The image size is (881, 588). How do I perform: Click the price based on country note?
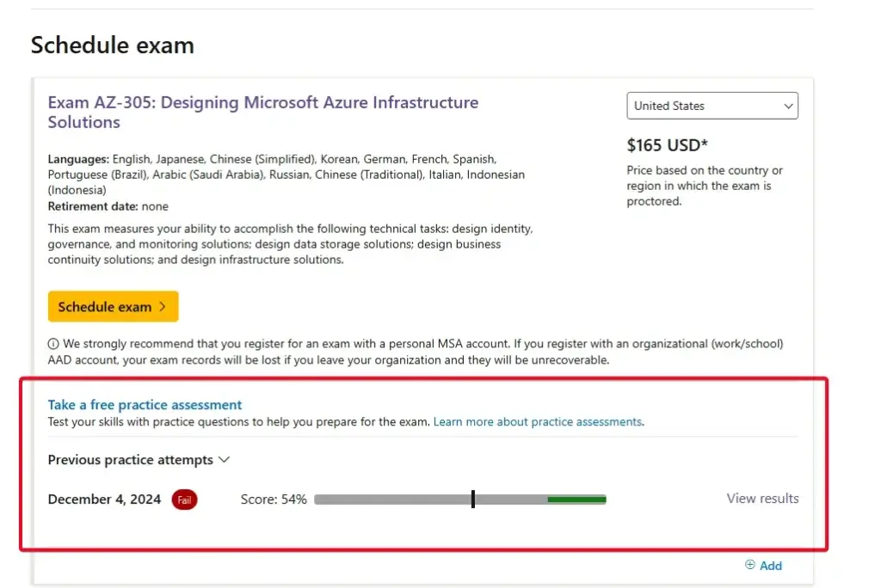pos(705,186)
